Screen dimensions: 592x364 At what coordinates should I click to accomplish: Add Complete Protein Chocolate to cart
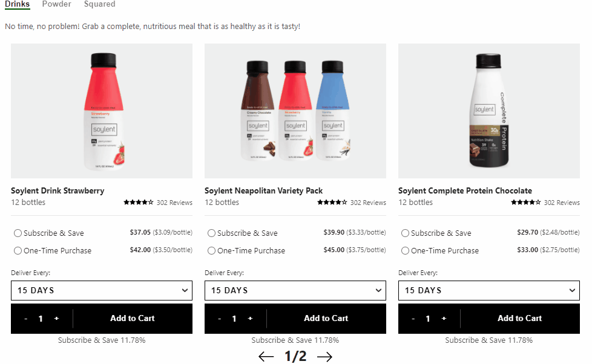click(520, 319)
